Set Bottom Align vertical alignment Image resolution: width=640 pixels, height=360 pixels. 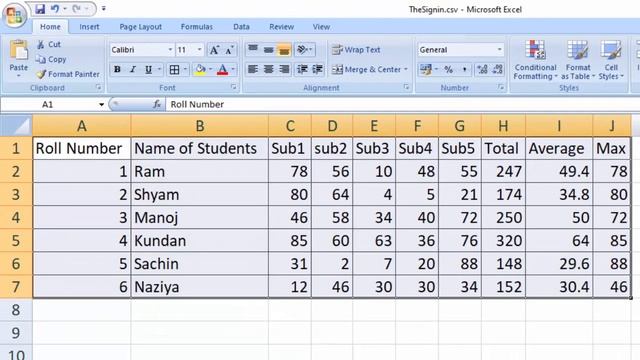click(284, 50)
